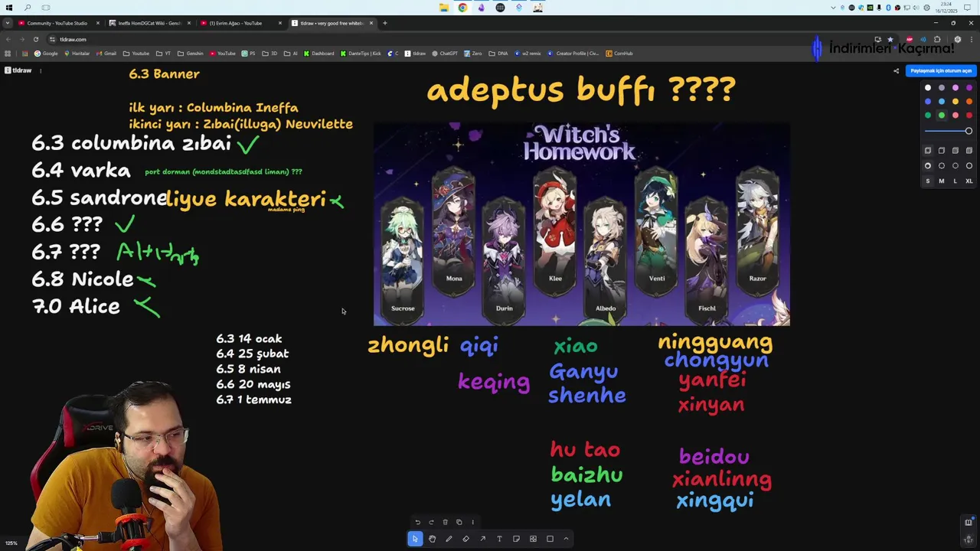Open the Gmail bookmark
The image size is (980, 551).
pos(107,54)
